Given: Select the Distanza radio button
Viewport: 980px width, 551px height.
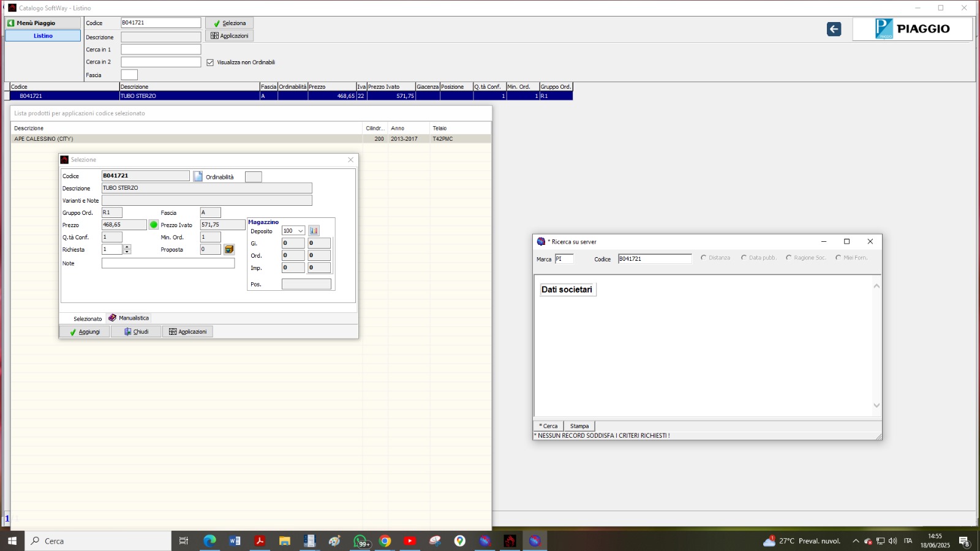Looking at the screenshot, I should click(704, 258).
